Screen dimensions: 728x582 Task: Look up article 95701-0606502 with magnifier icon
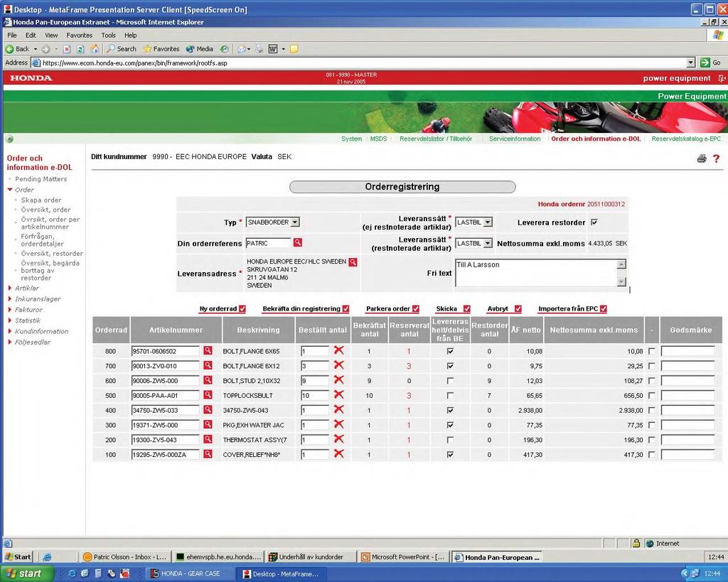click(x=208, y=351)
